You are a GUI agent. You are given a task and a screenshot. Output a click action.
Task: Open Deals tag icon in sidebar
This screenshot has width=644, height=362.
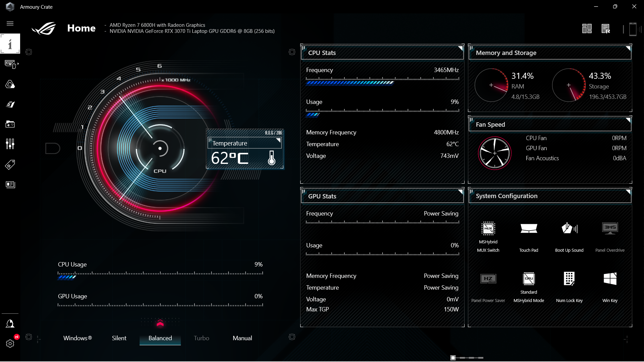tap(10, 165)
